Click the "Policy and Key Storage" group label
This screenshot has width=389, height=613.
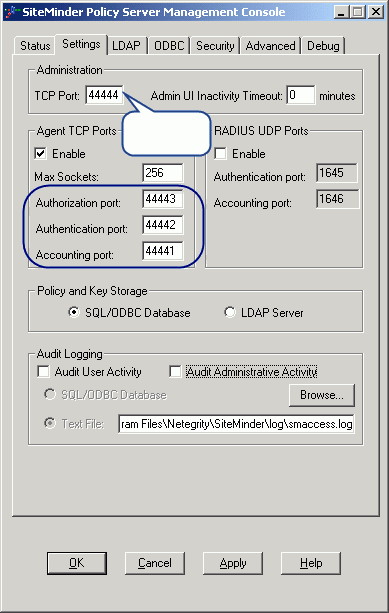point(92,291)
